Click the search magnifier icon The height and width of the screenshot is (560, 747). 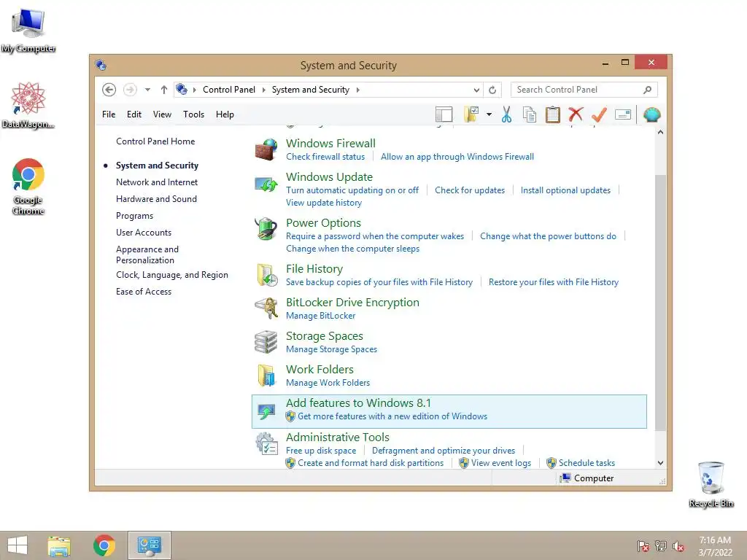[x=647, y=90]
